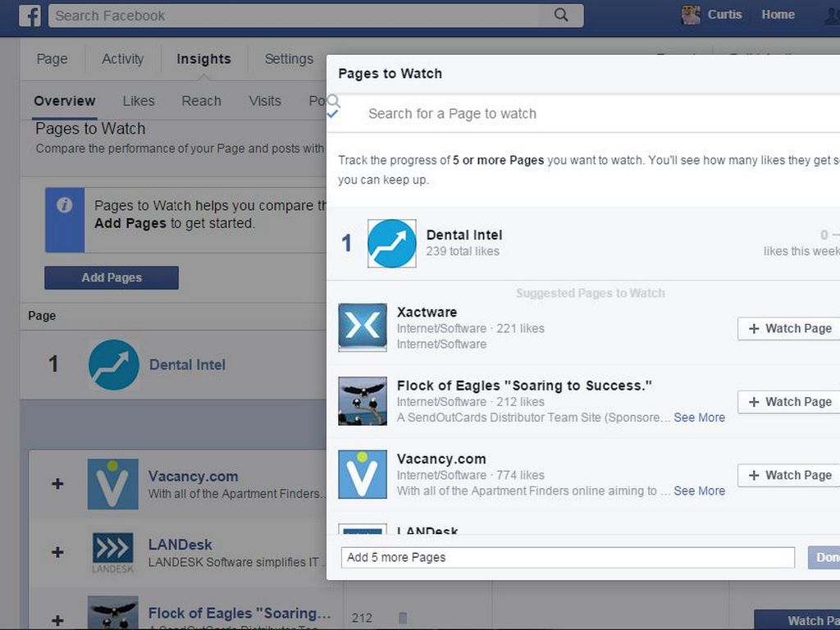This screenshot has height=630, width=840.
Task: Click the Facebook logo icon
Action: coord(30,15)
